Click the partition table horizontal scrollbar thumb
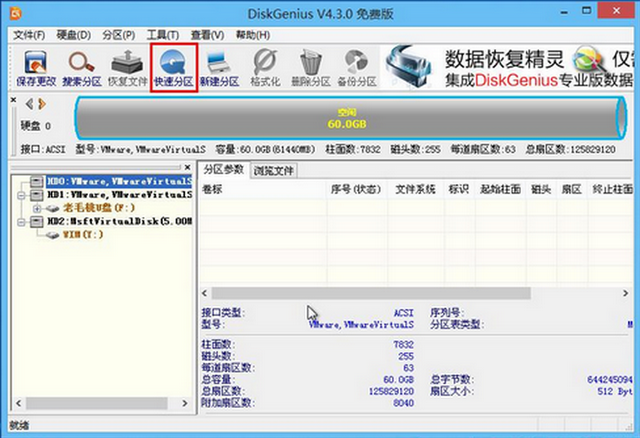 point(371,293)
